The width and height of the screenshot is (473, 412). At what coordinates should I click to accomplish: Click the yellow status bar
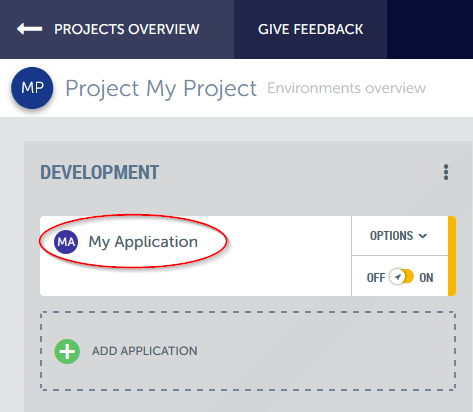[452, 256]
